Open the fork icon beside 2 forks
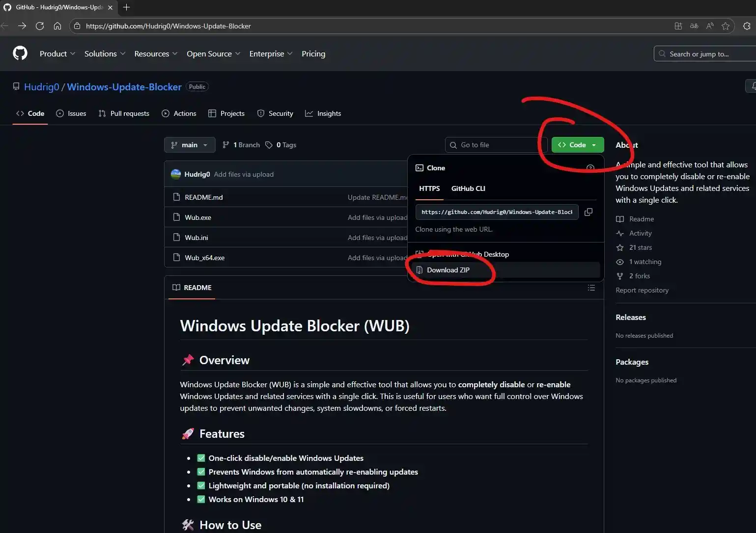The height and width of the screenshot is (533, 756). point(620,276)
